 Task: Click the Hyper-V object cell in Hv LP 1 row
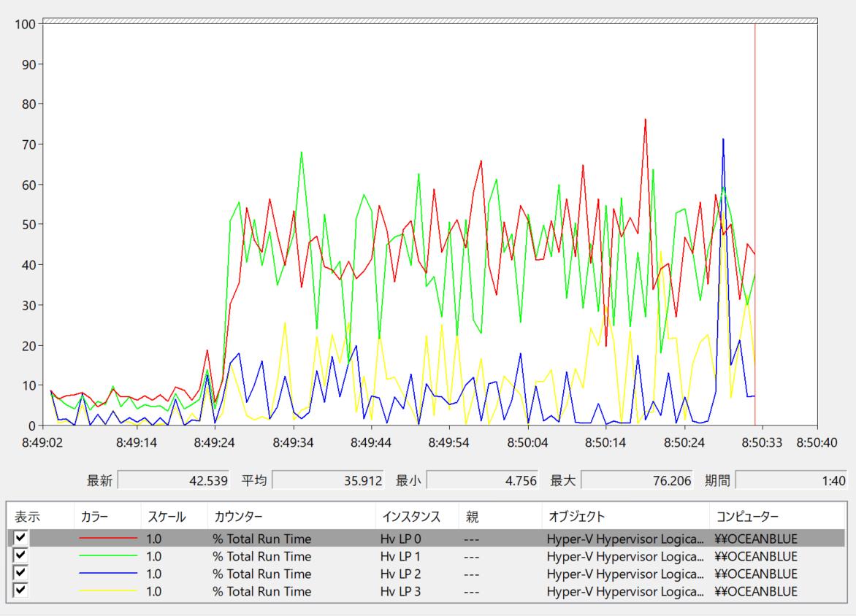tap(625, 557)
